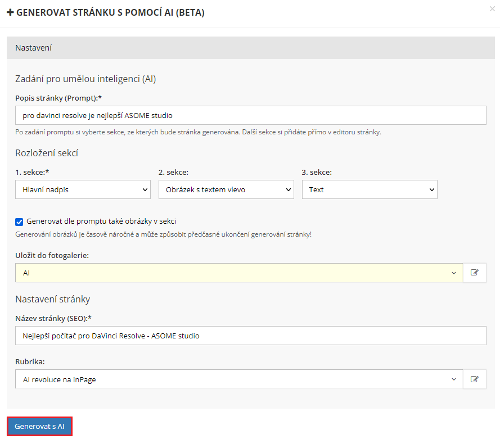Open 3. sekce dropdown set to Text
Screen dimensions: 500x448
370,189
